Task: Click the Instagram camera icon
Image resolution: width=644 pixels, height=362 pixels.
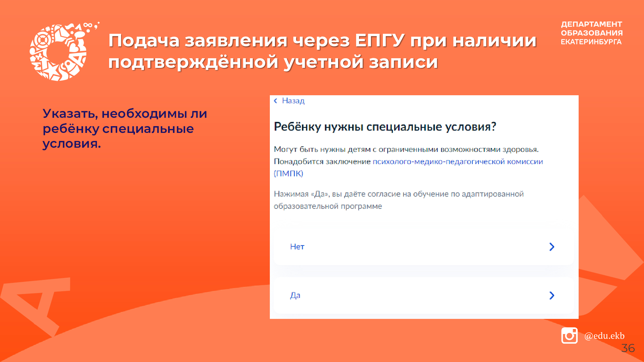Action: [569, 336]
